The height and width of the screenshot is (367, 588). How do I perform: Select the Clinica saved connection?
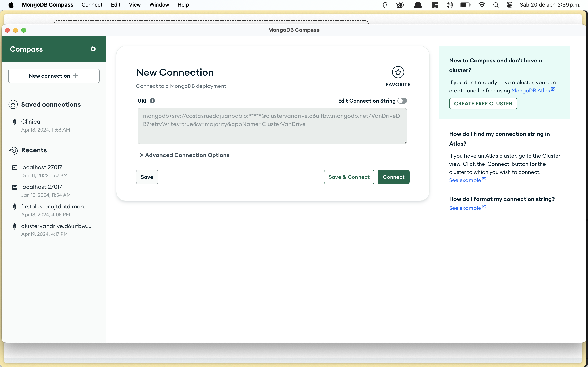pyautogui.click(x=31, y=122)
